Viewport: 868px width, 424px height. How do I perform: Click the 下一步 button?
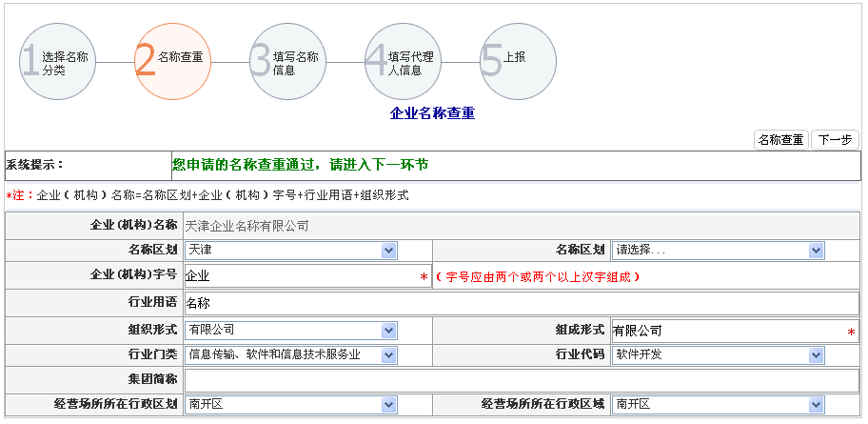[835, 140]
